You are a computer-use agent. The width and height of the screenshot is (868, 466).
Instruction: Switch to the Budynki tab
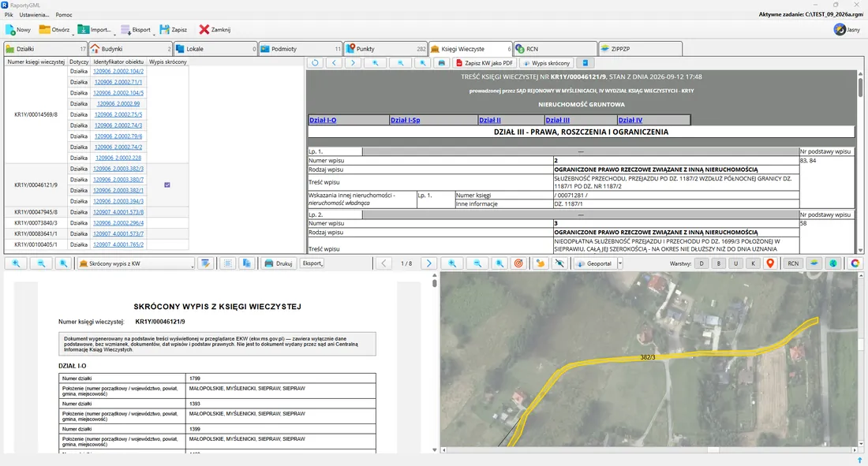[130, 49]
